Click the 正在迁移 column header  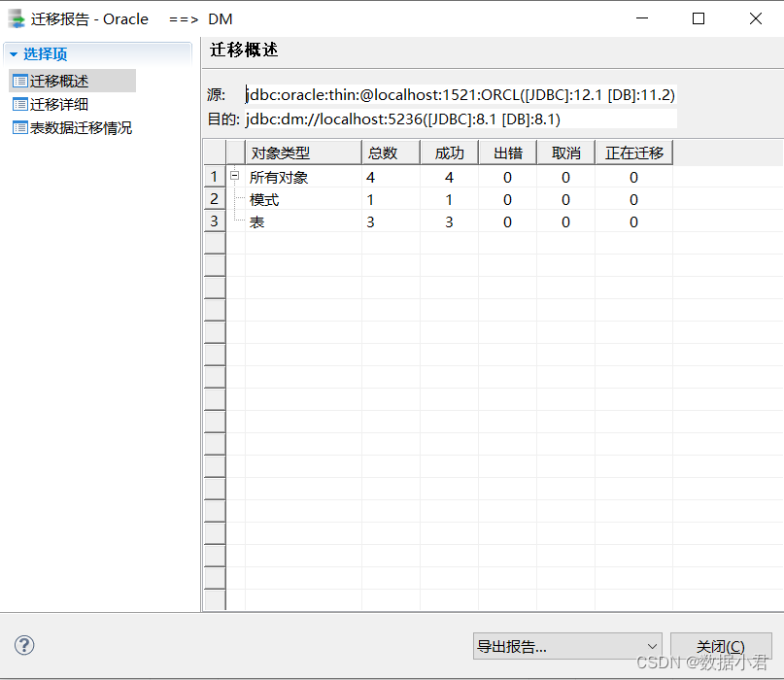coord(634,153)
